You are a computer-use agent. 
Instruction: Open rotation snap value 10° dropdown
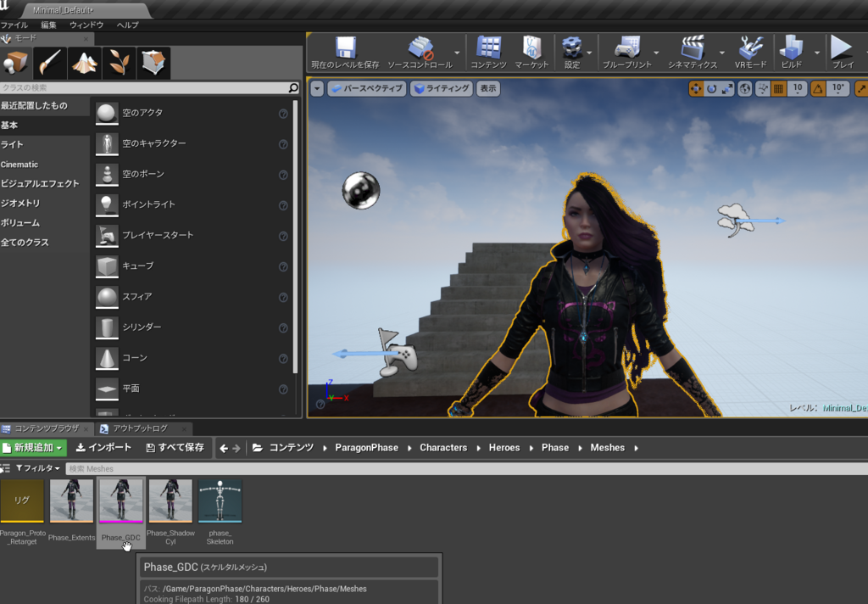pyautogui.click(x=838, y=89)
